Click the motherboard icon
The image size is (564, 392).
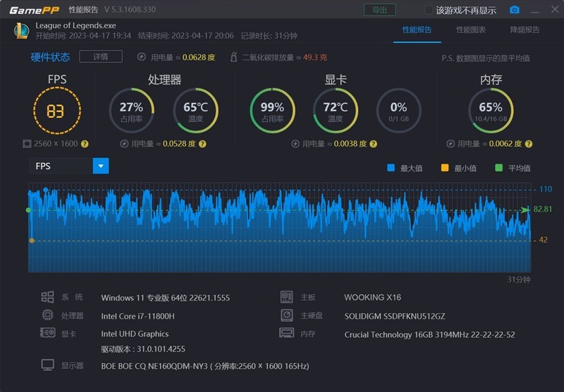pyautogui.click(x=287, y=297)
